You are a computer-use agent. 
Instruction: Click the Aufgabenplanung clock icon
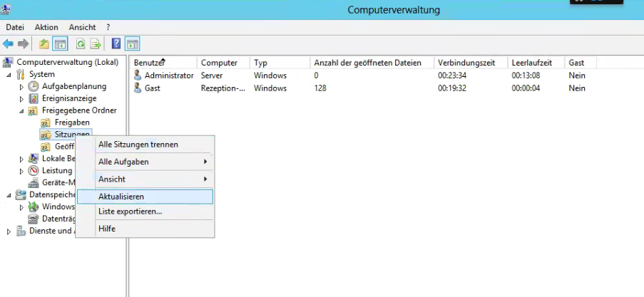click(x=34, y=87)
